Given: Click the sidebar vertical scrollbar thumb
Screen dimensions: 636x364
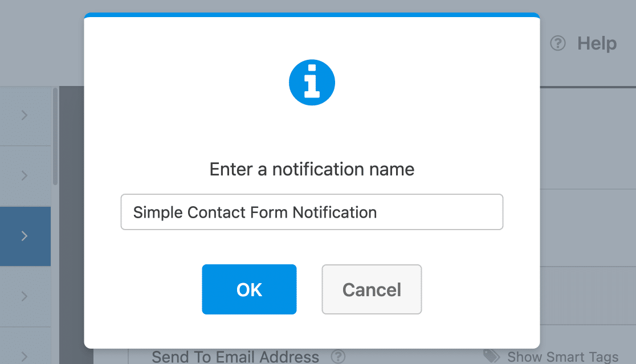Looking at the screenshot, I should point(55,137).
